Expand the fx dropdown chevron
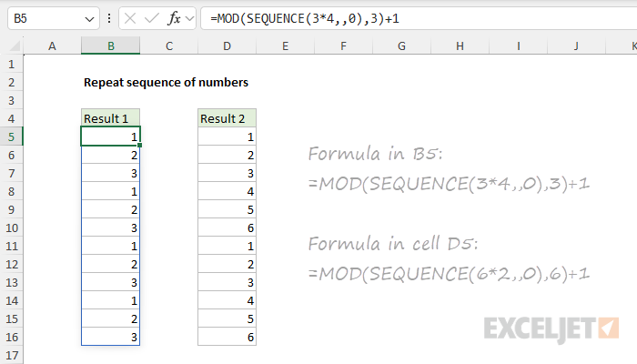The width and height of the screenshot is (637, 364). (x=189, y=18)
